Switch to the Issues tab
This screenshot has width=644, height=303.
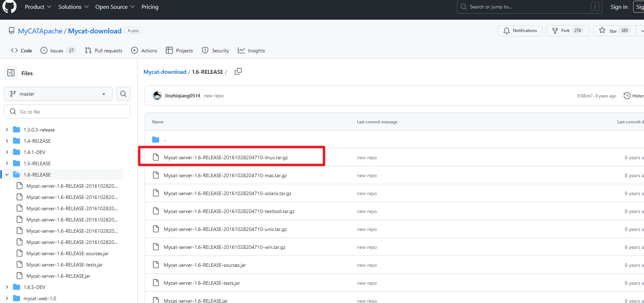coord(58,51)
